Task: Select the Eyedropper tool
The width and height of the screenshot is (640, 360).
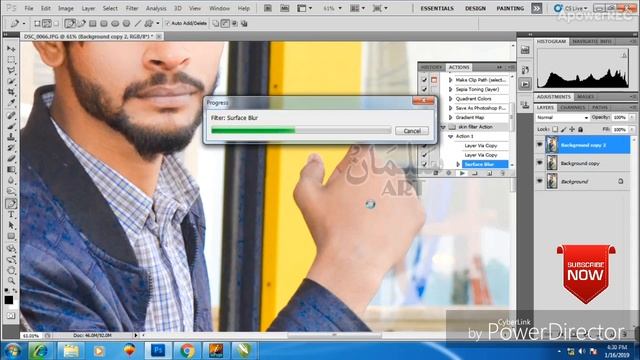Action: tap(11, 102)
